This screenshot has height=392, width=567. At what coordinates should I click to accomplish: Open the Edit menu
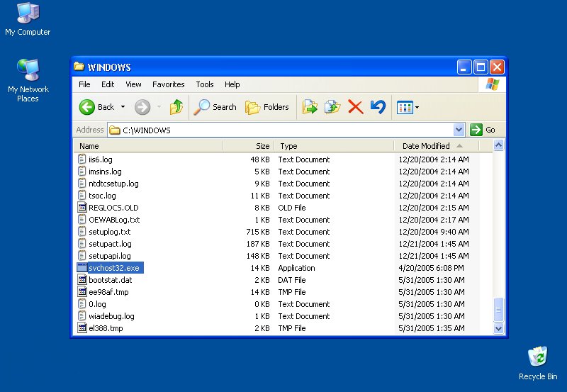pos(108,84)
